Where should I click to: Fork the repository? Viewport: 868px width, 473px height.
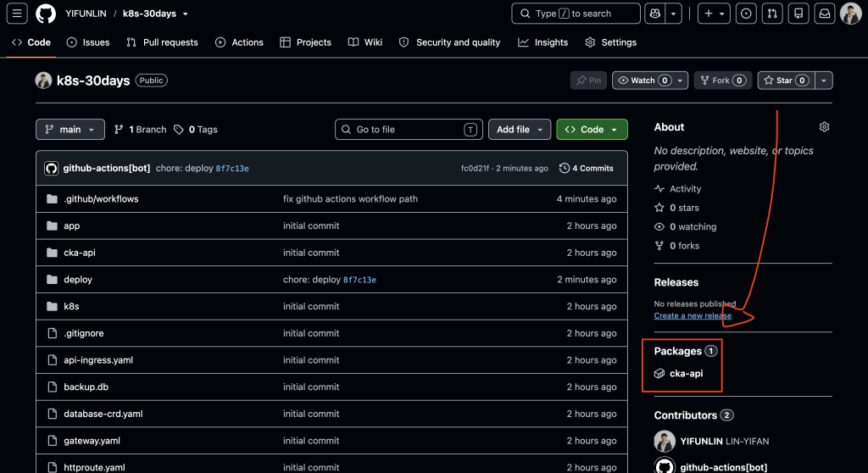(x=722, y=81)
